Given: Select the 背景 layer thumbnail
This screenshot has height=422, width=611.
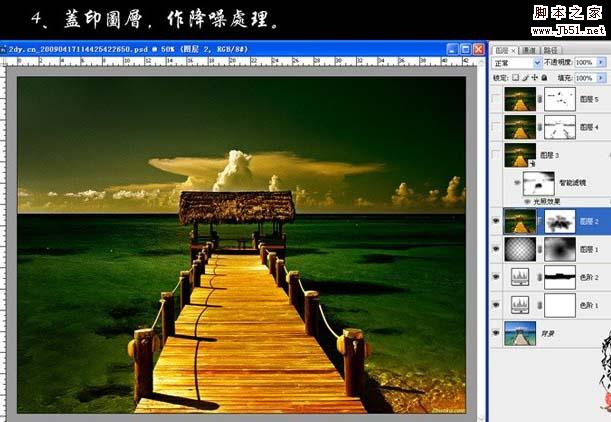Looking at the screenshot, I should pos(520,334).
